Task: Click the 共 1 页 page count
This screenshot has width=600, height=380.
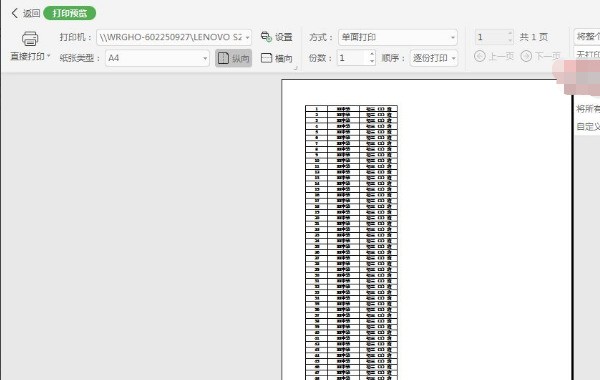Action: pyautogui.click(x=534, y=37)
